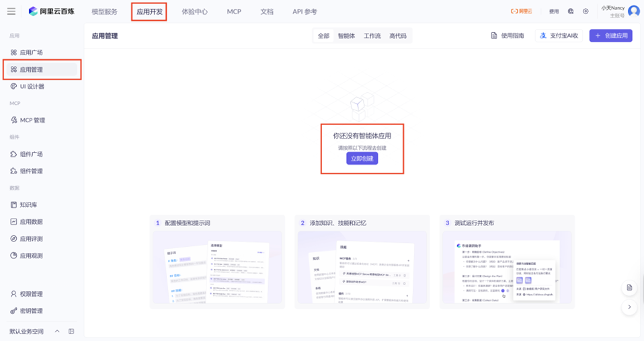Open the settings gear icon
Viewport: 644px width, 341px height.
tap(586, 11)
